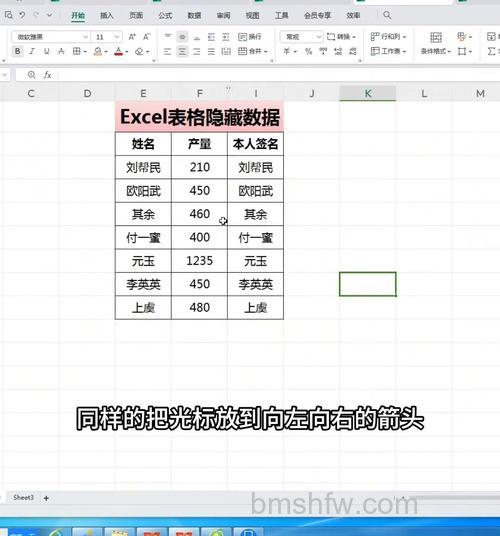This screenshot has height=536, width=500.
Task: Expand quick access toolbar customize arrow
Action: pos(50,15)
